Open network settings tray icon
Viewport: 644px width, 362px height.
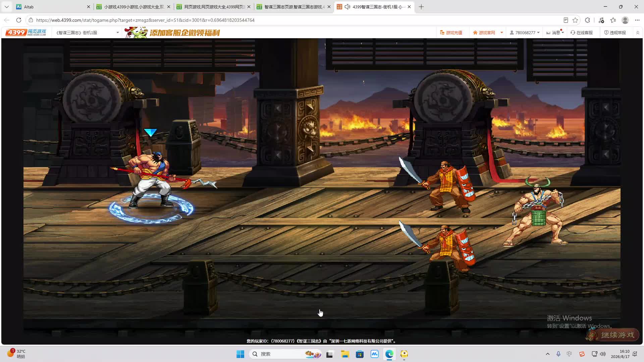(x=594, y=354)
